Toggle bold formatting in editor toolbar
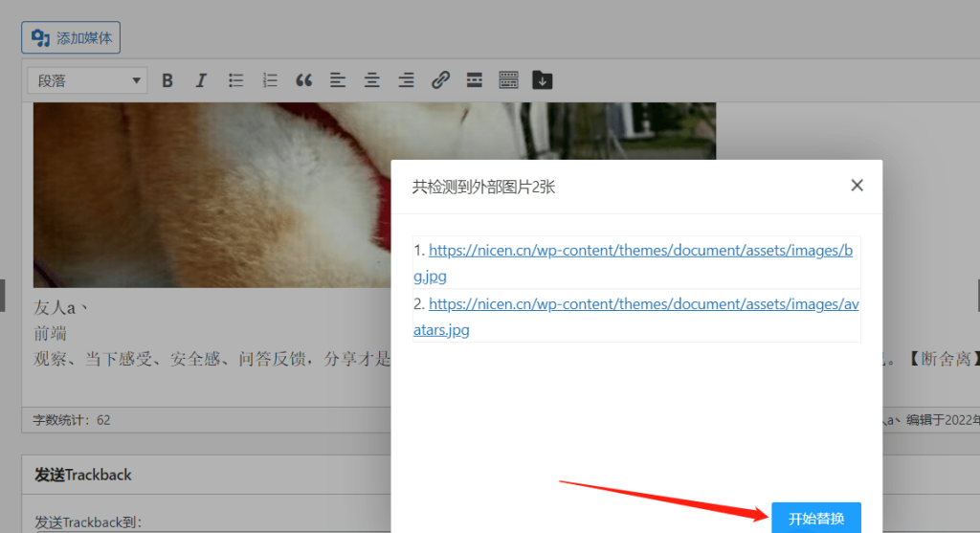 (x=167, y=80)
